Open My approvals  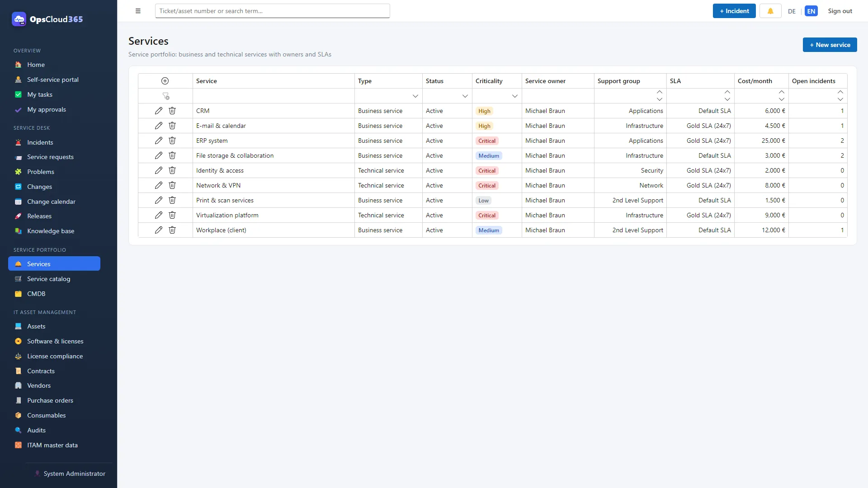click(54, 109)
